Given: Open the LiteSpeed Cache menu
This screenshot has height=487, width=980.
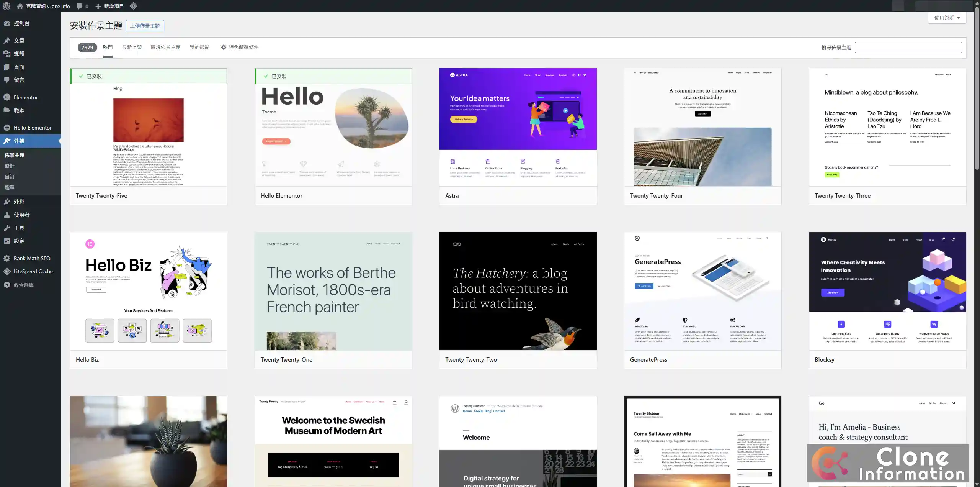Looking at the screenshot, I should click(33, 271).
